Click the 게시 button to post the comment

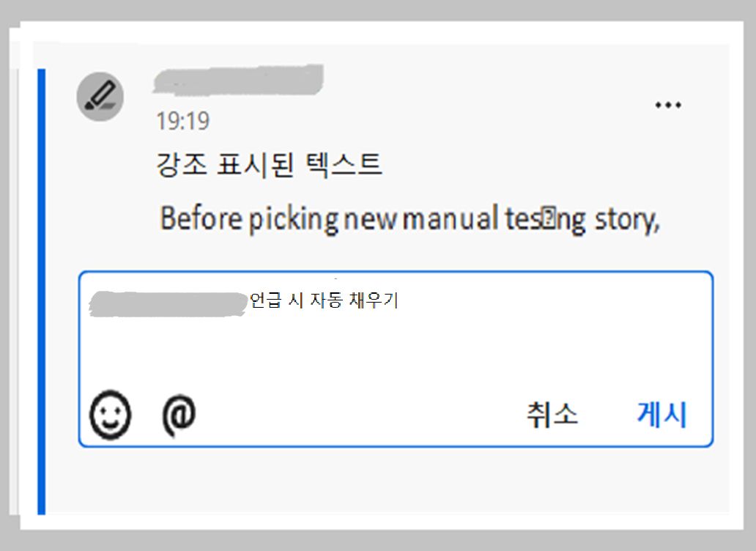[660, 414]
